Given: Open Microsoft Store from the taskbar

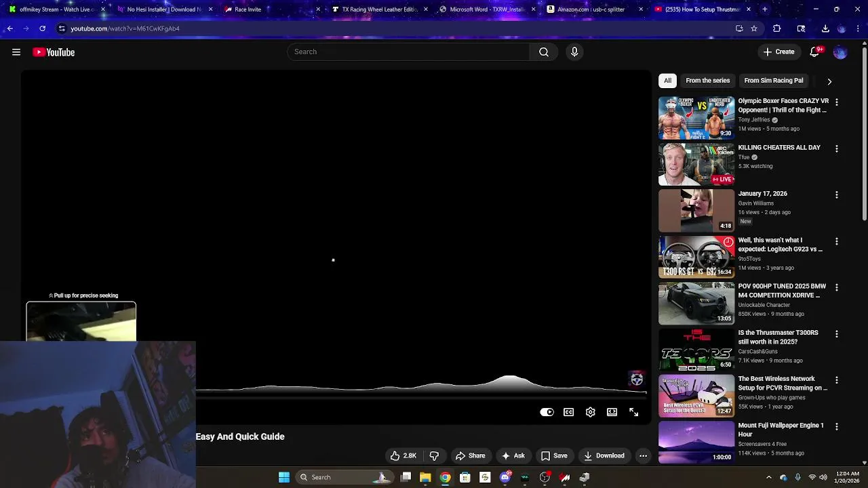Looking at the screenshot, I should [x=465, y=477].
